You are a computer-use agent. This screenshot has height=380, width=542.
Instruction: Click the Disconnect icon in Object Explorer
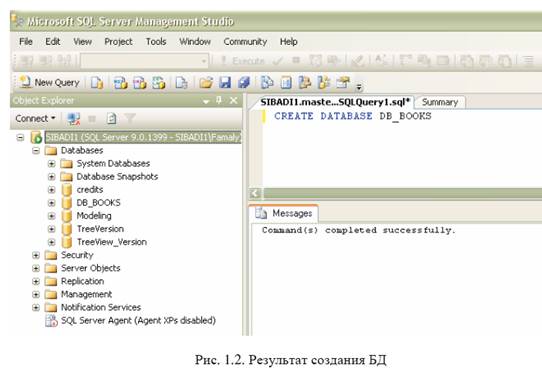73,119
